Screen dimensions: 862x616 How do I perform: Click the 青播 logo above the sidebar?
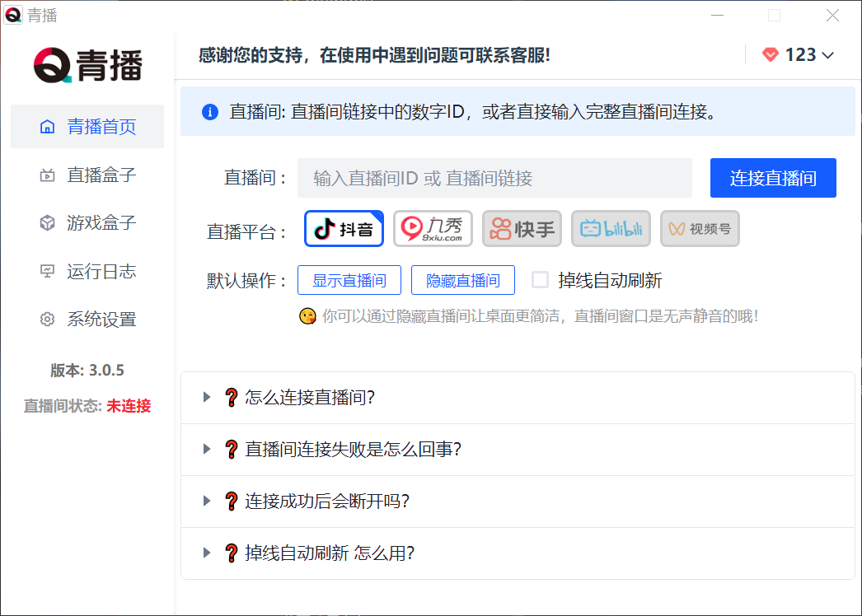pyautogui.click(x=87, y=63)
